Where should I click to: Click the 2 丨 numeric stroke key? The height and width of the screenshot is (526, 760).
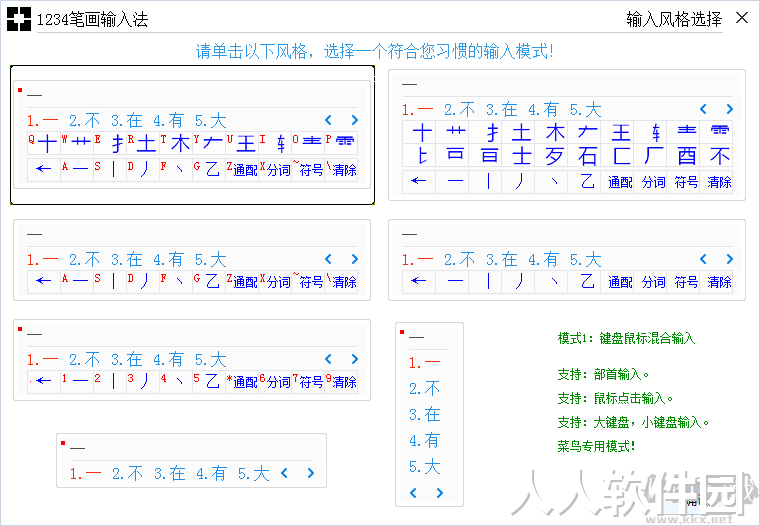[x=110, y=381]
